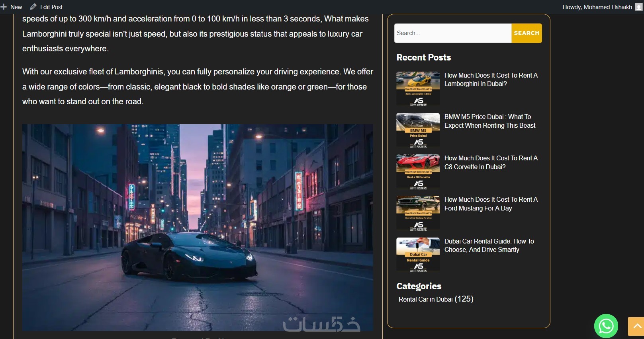Click the paragraph starting 'With our exclusive fleet'
This screenshot has height=339, width=644.
coord(198,86)
